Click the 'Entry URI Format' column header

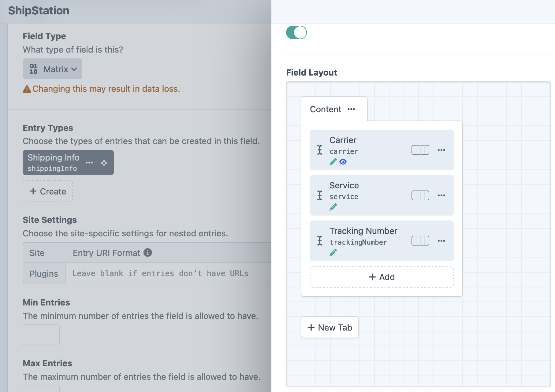click(106, 253)
